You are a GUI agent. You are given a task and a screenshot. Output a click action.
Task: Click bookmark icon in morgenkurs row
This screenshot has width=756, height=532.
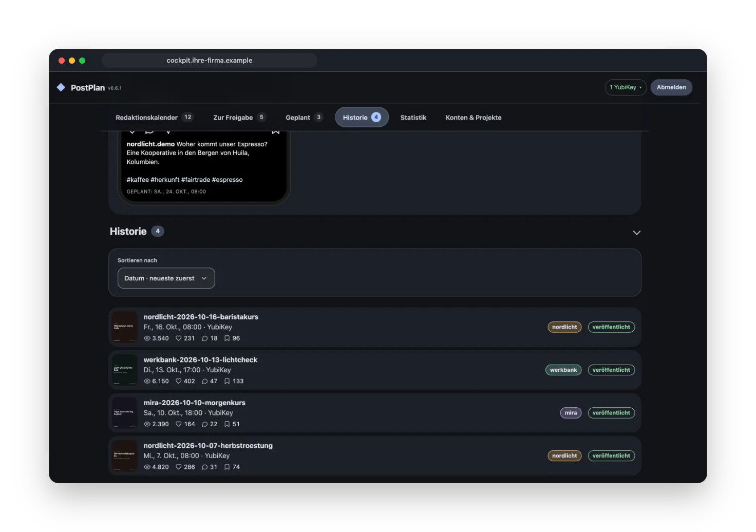[x=227, y=424]
